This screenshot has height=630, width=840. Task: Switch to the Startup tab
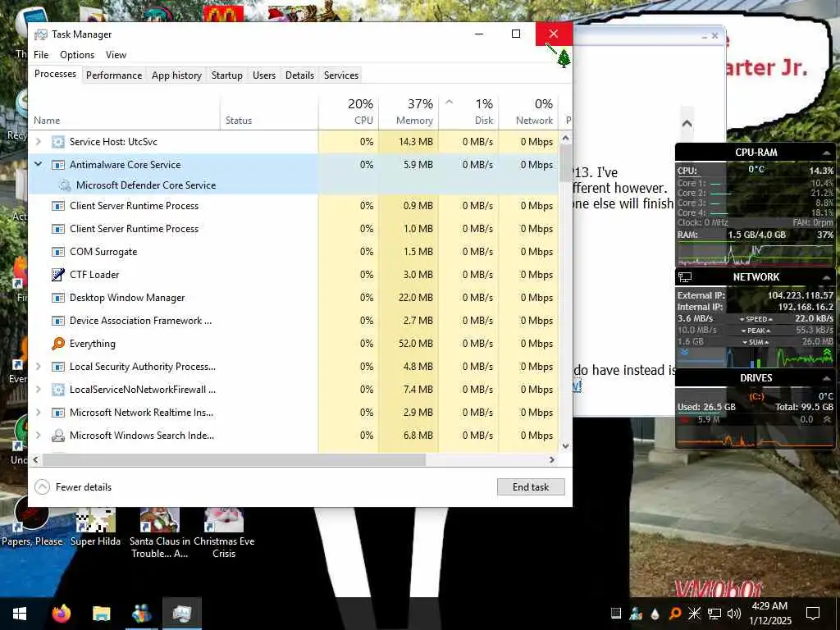pos(227,75)
